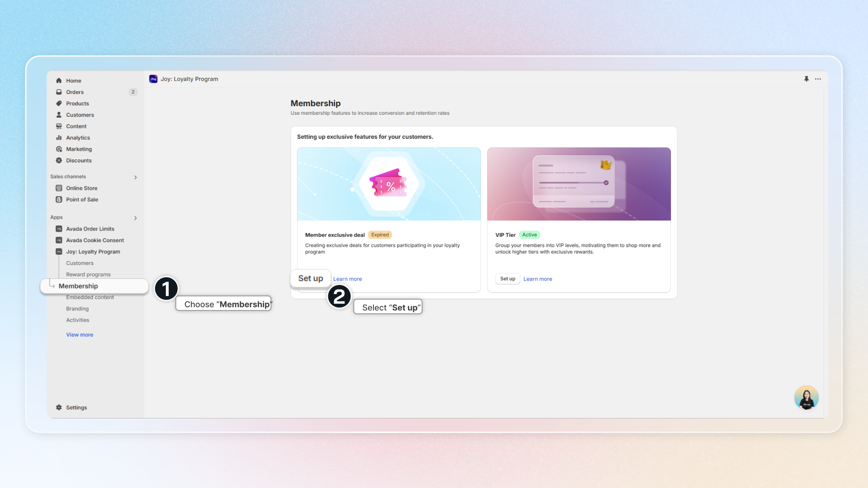868x488 pixels.
Task: Click the Settings gear icon
Action: [59, 408]
